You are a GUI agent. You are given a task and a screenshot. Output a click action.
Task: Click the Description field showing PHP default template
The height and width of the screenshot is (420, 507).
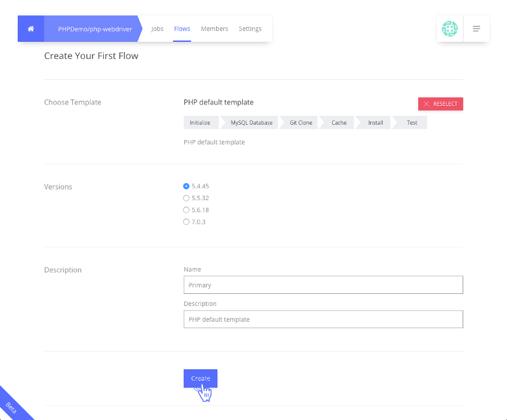pyautogui.click(x=323, y=319)
